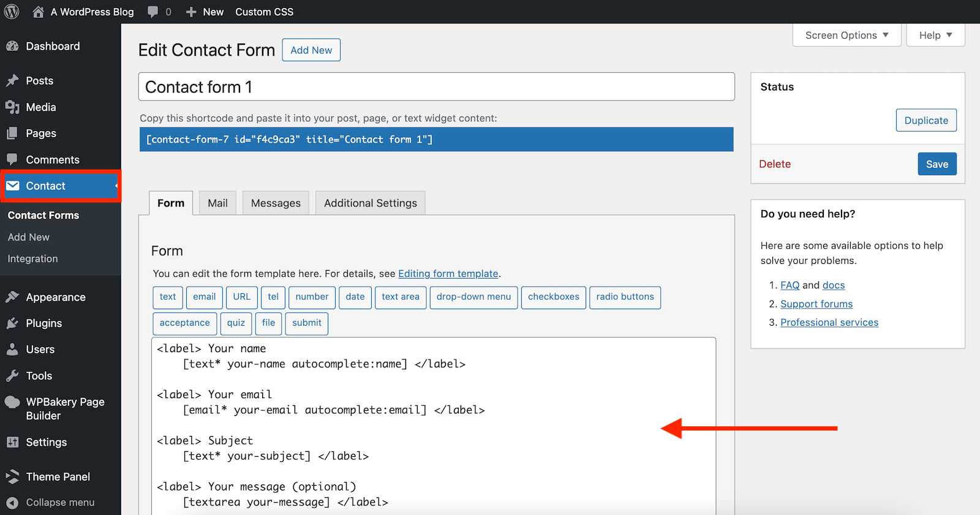
Task: Click the Plugins plug icon
Action: tap(12, 323)
